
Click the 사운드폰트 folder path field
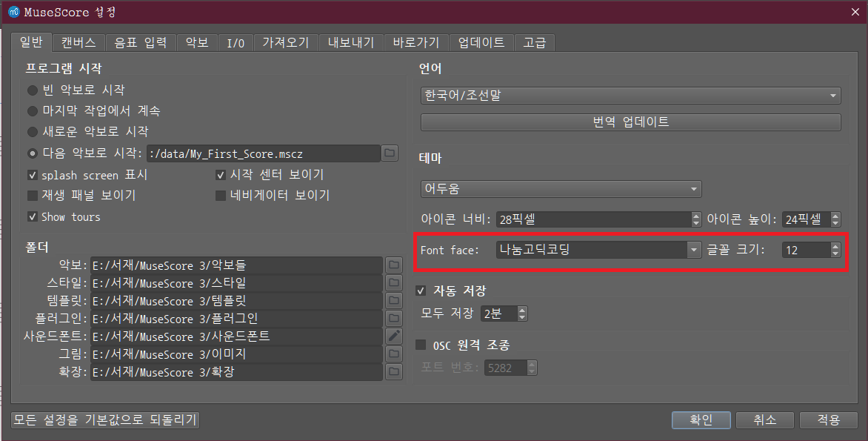[x=236, y=336]
